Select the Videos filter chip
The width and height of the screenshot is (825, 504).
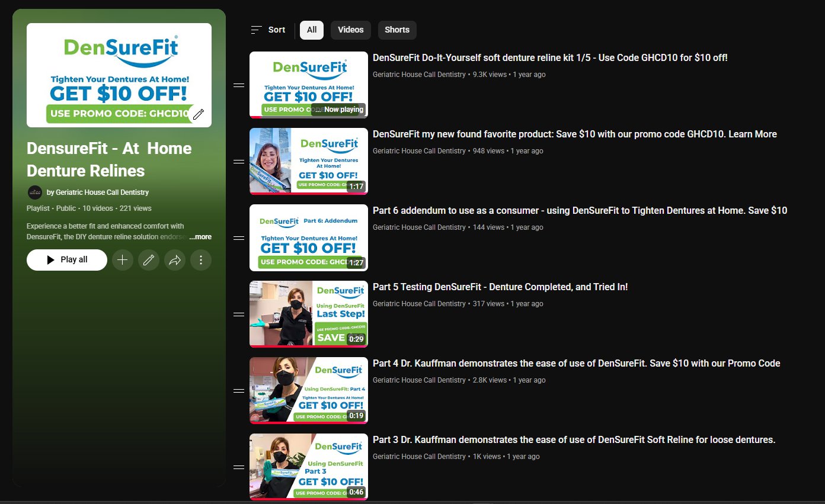click(x=351, y=30)
